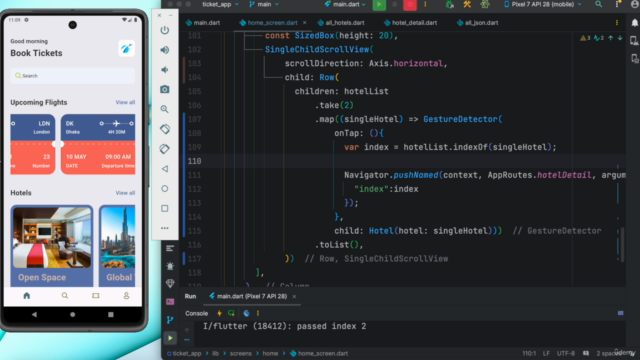Open the all_json.dart tab
The image size is (640, 360).
[478, 23]
